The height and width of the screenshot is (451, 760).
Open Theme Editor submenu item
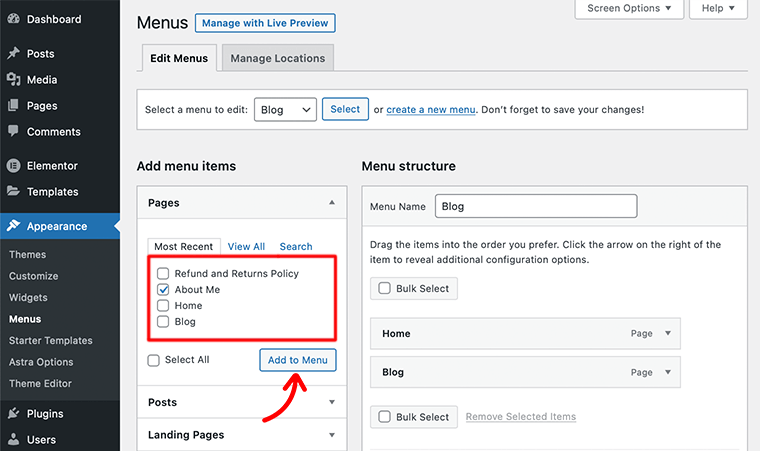[40, 383]
